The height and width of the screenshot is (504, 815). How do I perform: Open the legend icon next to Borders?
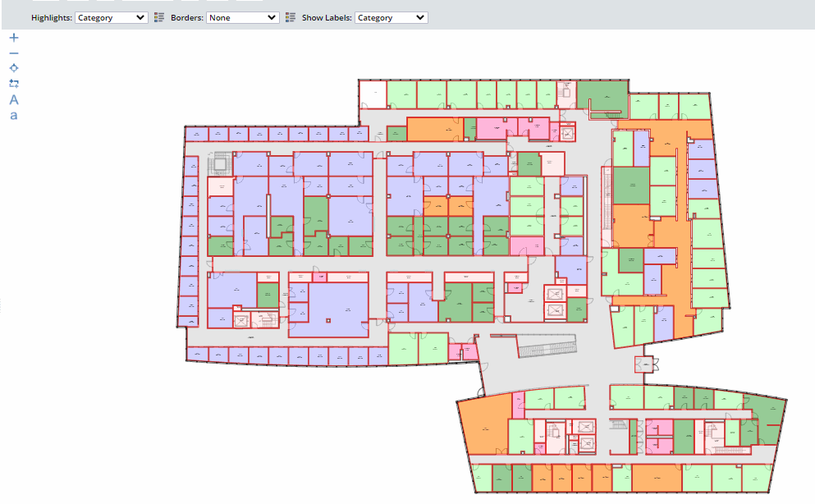tap(291, 17)
